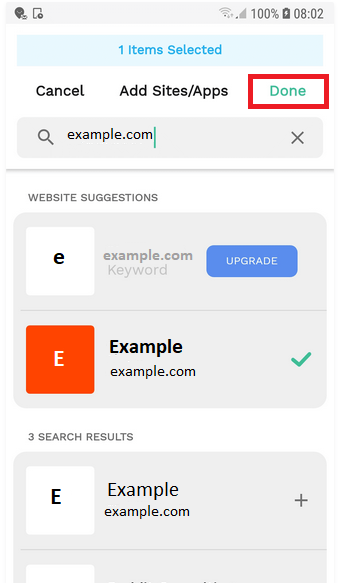
Task: Add Example search result with plus icon
Action: point(301,500)
